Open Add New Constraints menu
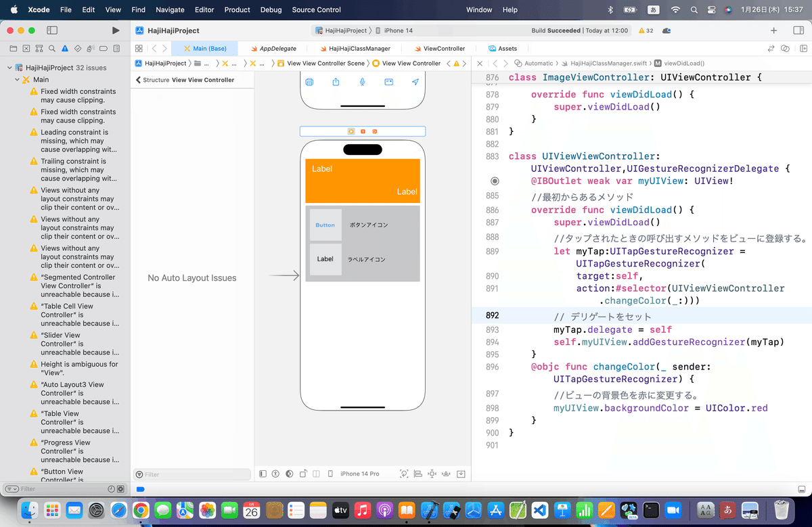The width and height of the screenshot is (812, 527). coord(432,474)
